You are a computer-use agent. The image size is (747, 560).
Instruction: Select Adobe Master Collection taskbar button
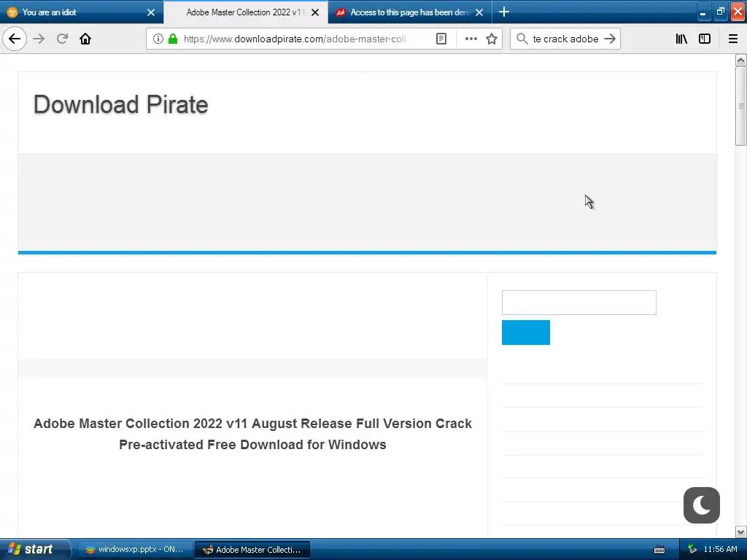pos(252,550)
